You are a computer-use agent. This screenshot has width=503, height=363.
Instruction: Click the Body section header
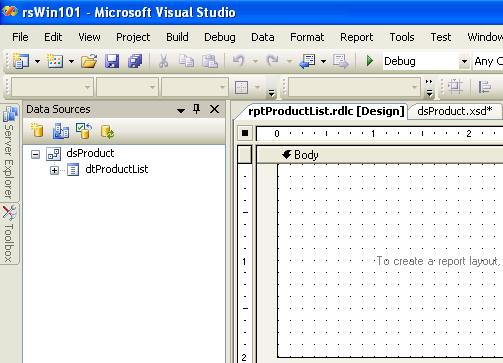tap(380, 155)
